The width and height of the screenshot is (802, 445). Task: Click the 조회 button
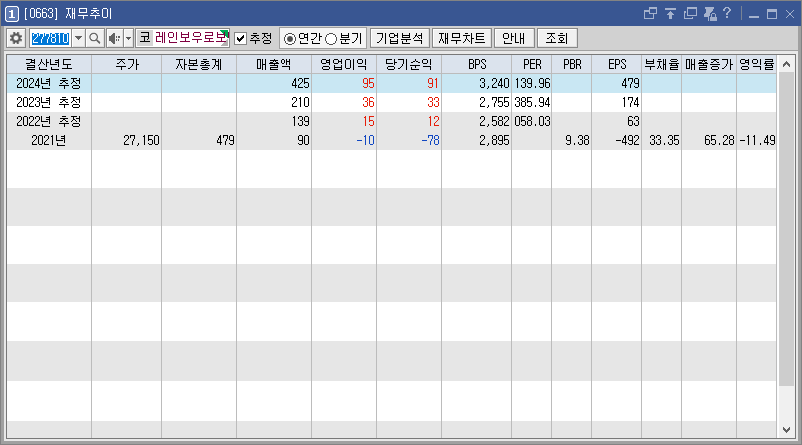click(556, 38)
